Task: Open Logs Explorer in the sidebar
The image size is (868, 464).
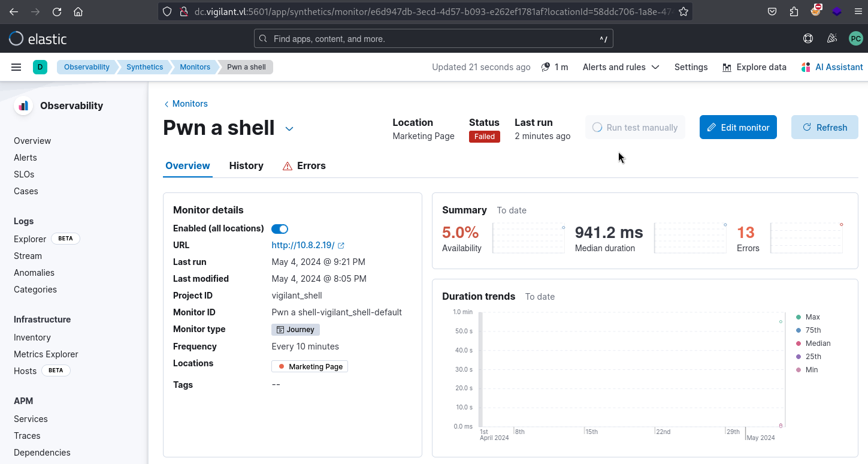Action: [x=30, y=239]
